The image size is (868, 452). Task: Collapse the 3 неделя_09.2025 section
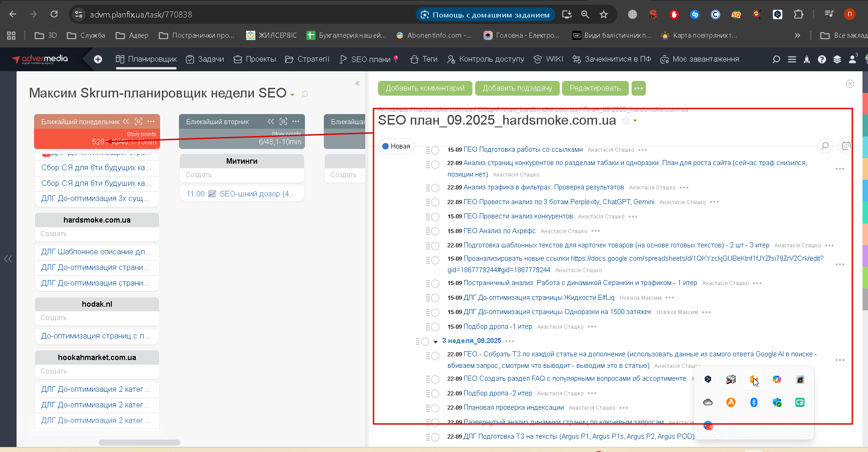[x=436, y=342]
